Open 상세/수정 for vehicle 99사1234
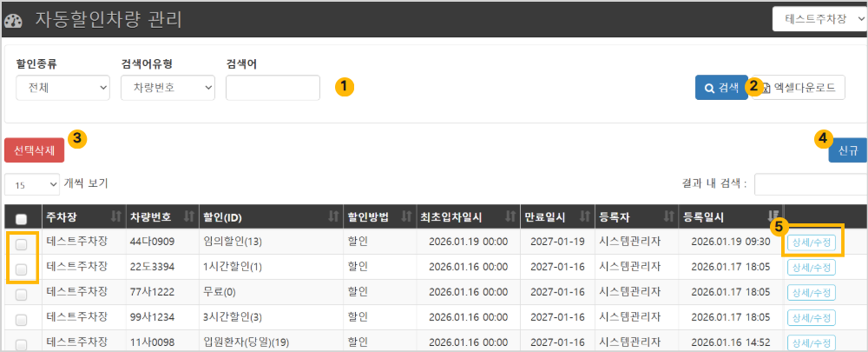This screenshot has width=868, height=352. coord(811,317)
